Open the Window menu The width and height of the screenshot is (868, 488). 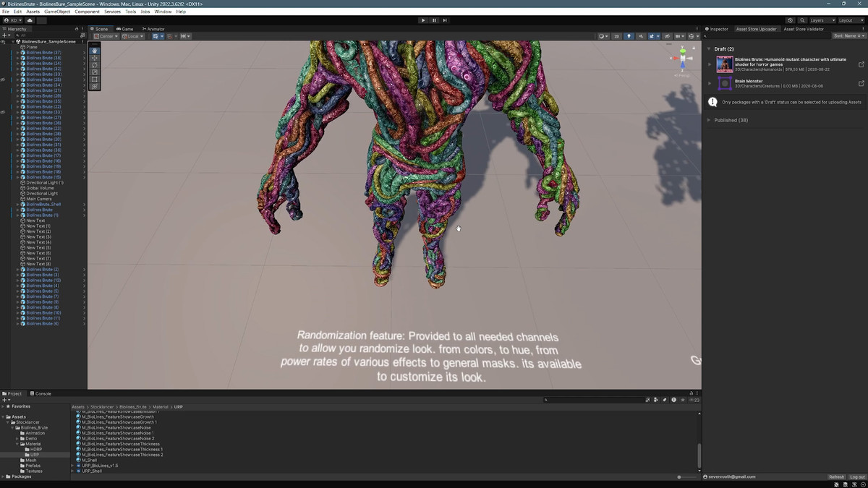tap(163, 12)
